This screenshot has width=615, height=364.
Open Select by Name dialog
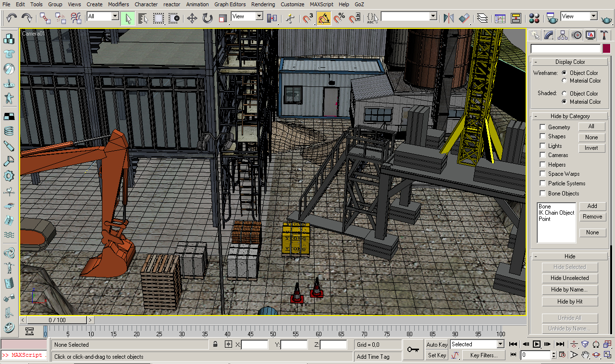(x=142, y=18)
